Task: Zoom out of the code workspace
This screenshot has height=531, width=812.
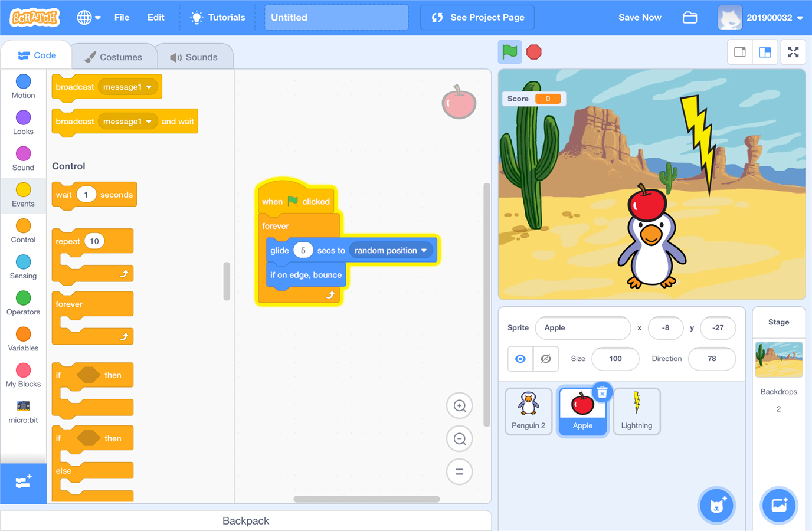Action: click(460, 439)
